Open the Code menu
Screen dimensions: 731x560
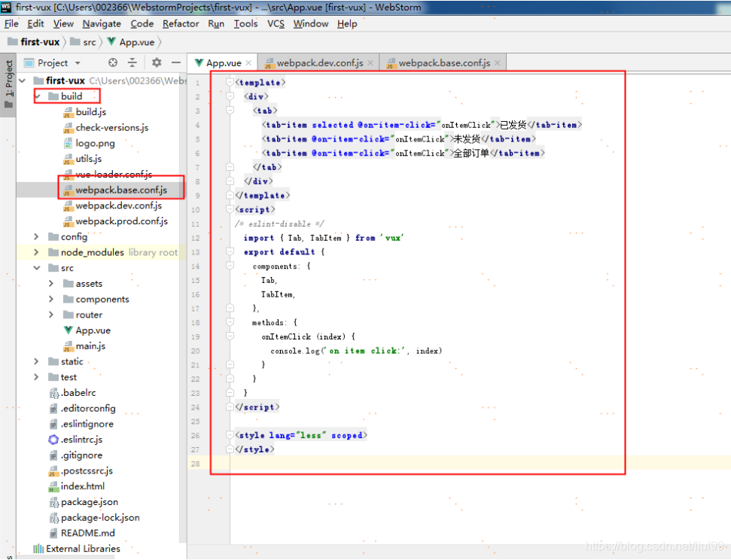[x=142, y=24]
